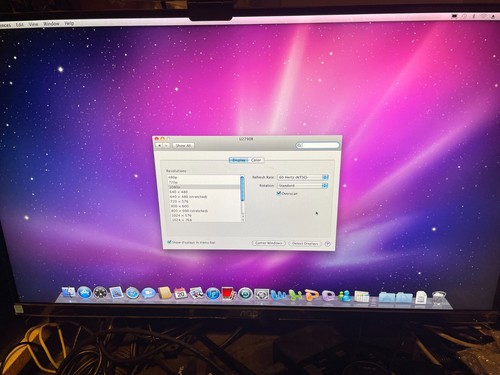Screen dimensions: 500x375
Task: Launch Microsoft Entourage from the Dock
Action: (x=329, y=295)
